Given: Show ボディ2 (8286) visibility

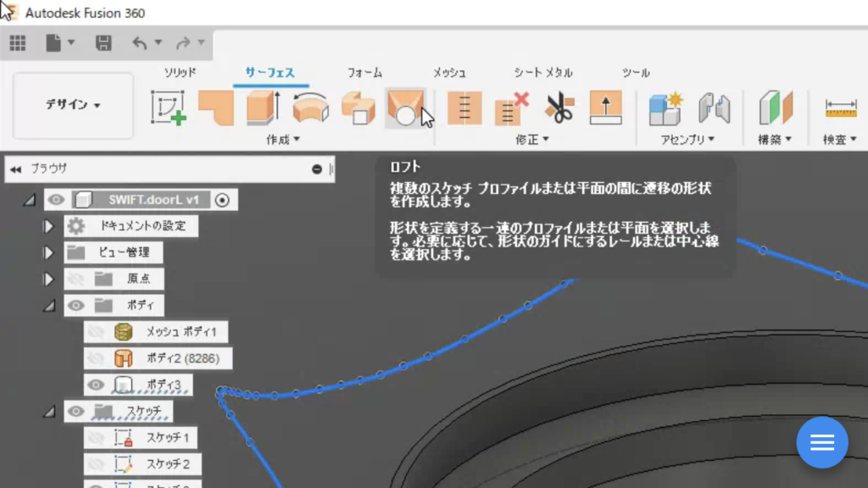Looking at the screenshot, I should [x=97, y=358].
